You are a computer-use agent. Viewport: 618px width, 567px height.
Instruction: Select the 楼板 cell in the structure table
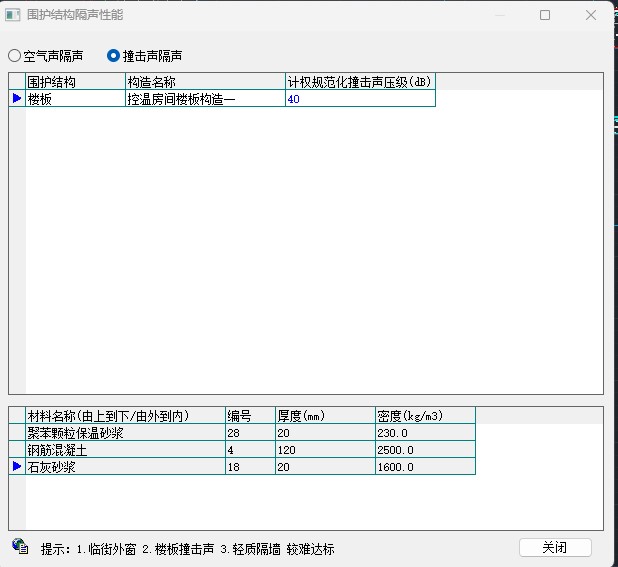(74, 99)
